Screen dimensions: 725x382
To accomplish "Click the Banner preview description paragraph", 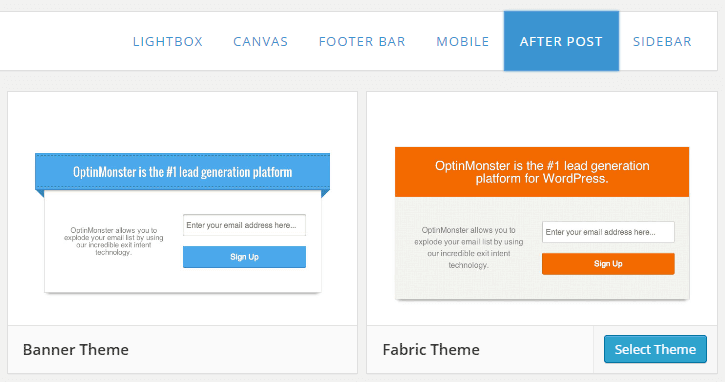I will pyautogui.click(x=113, y=241).
